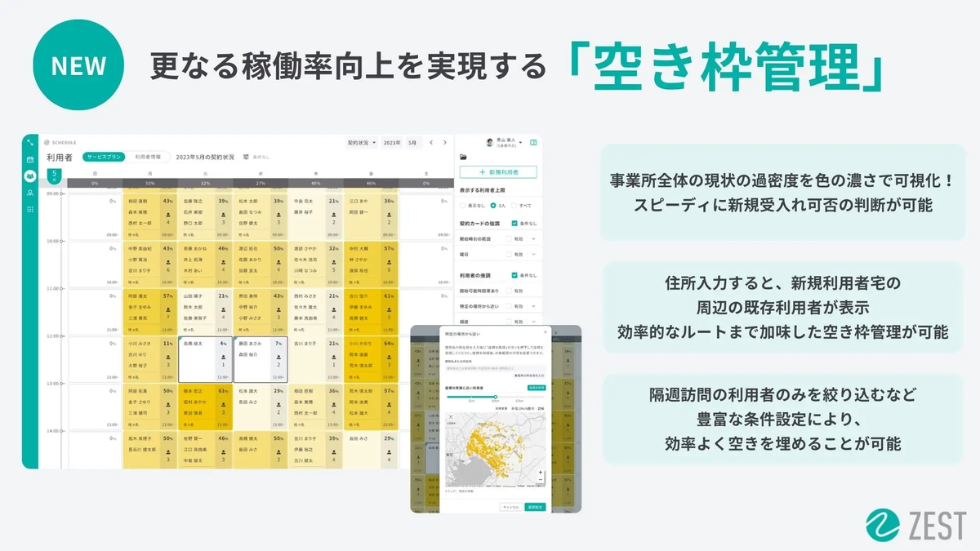Screen dimensions: 980x551
Task: Open the single person icon in the sidebar
Action: [x=30, y=193]
